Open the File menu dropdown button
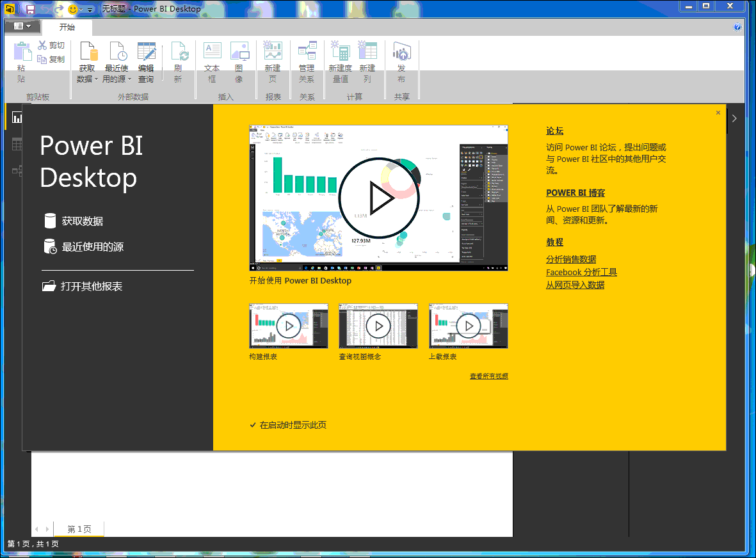756x558 pixels. click(x=22, y=26)
